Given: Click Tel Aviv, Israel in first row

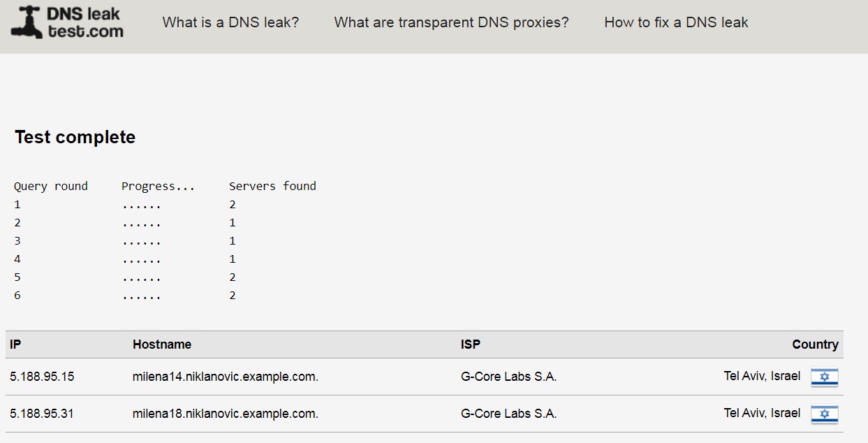Looking at the screenshot, I should 762,376.
